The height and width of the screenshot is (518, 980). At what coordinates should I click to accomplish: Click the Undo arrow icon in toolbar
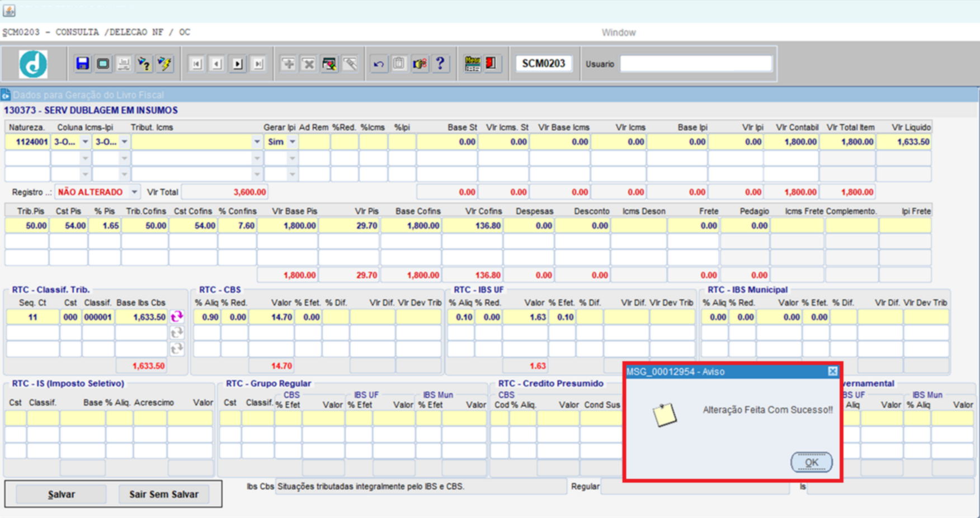(379, 64)
